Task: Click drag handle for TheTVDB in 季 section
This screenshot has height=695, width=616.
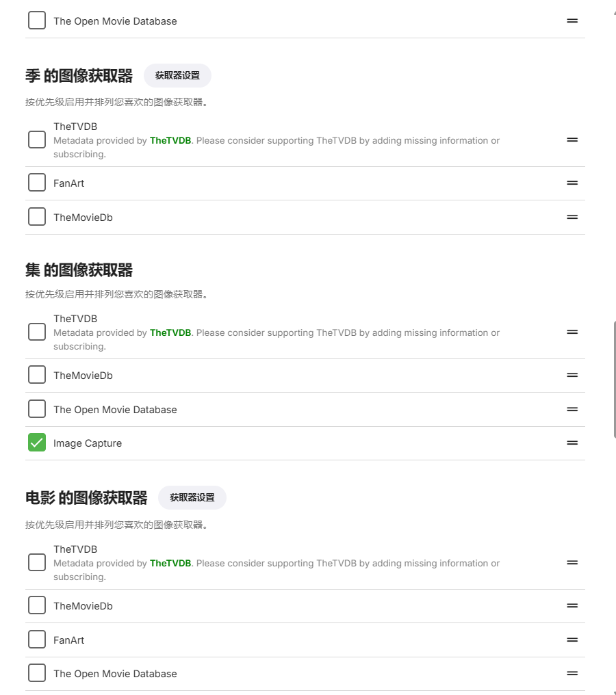Action: (x=572, y=140)
